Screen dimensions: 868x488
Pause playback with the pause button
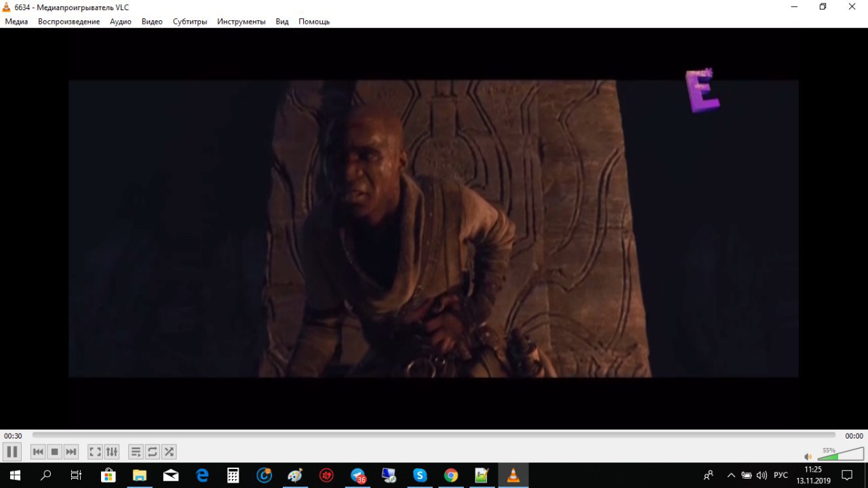click(12, 451)
